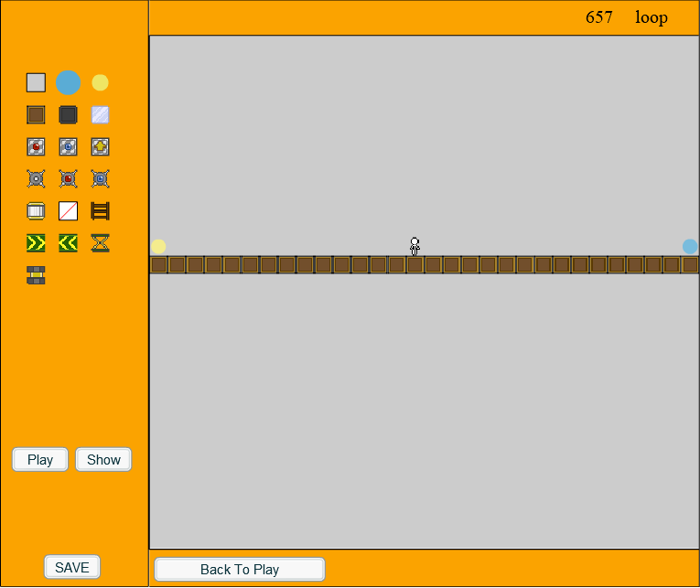The image size is (700, 588).
Task: Select the white tile with red diagonal
Action: coord(69,211)
